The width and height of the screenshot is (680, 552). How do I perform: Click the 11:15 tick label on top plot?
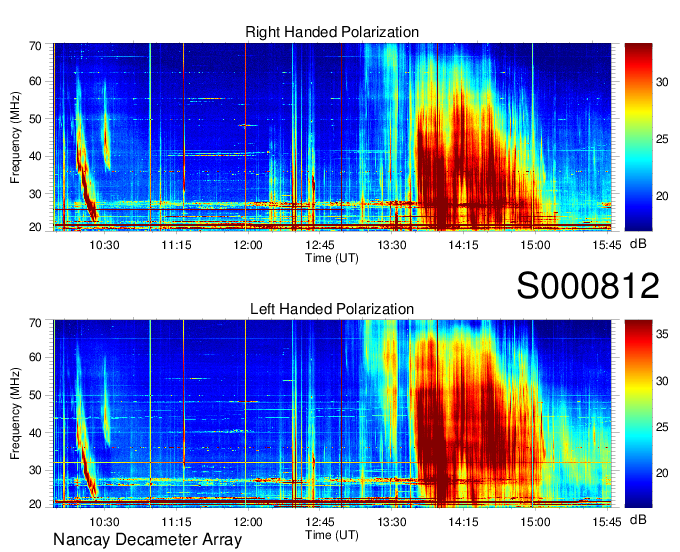click(x=176, y=245)
